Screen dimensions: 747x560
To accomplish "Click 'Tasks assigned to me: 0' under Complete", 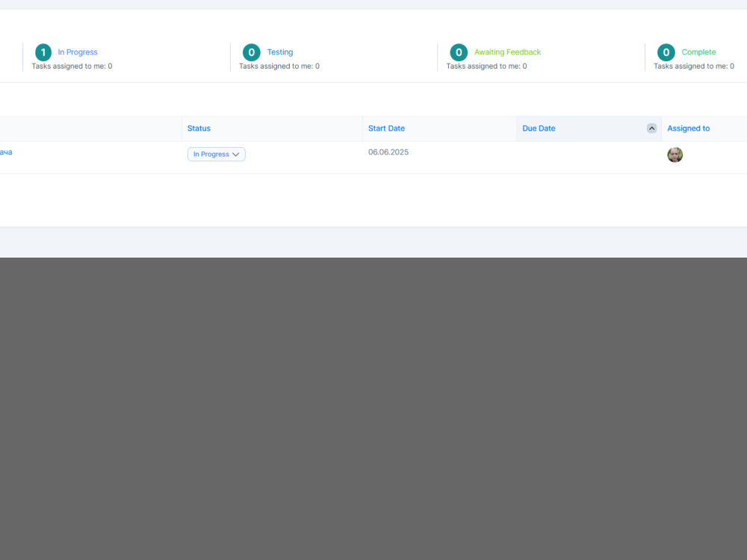I will click(x=694, y=66).
